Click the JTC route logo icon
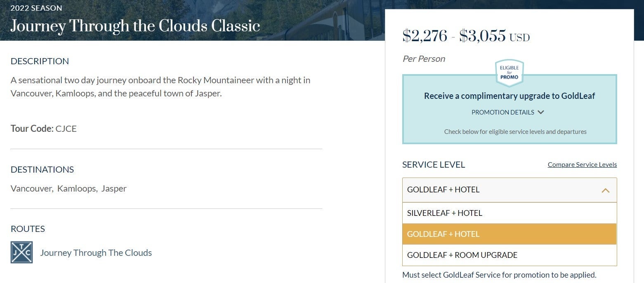Screen dimensions: 644x283 pyautogui.click(x=21, y=253)
